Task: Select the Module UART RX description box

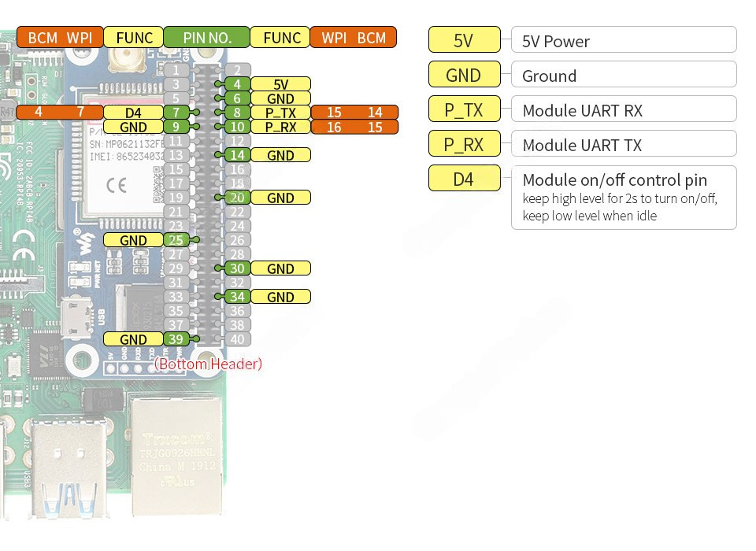Action: (x=624, y=110)
